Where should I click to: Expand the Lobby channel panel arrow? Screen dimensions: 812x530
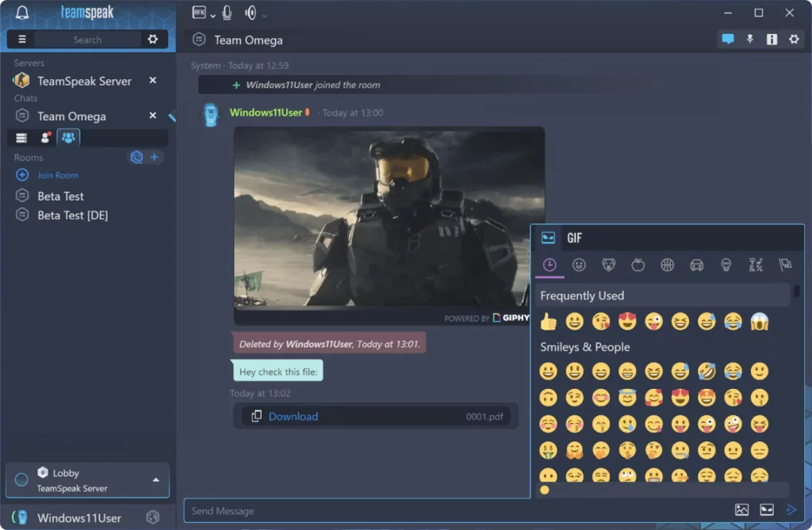(156, 480)
